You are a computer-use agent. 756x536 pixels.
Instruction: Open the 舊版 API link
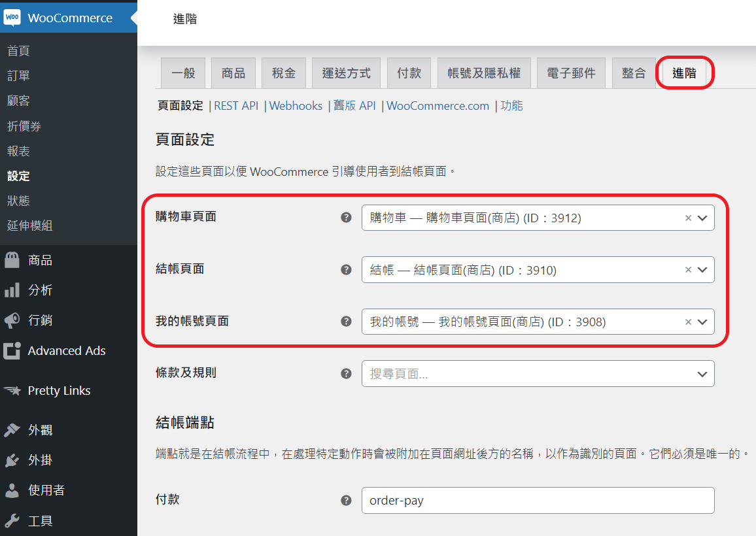click(x=354, y=105)
